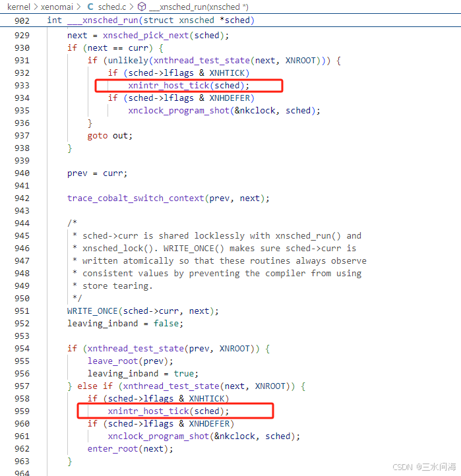
Task: Click XNHTICK on line 932
Action: pyautogui.click(x=227, y=73)
